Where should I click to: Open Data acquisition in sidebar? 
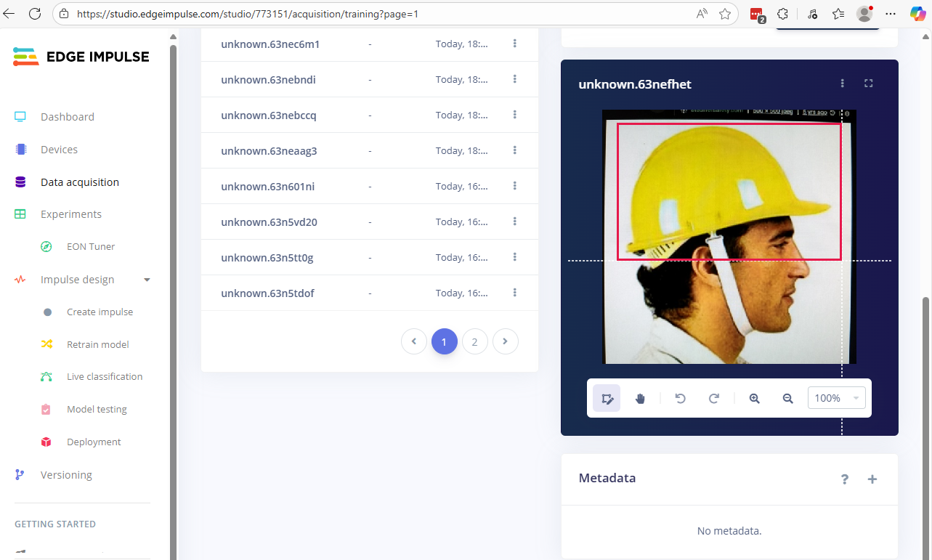80,182
